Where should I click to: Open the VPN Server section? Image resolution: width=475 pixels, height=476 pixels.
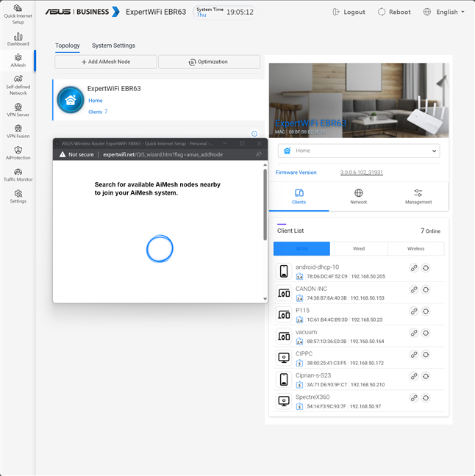18,109
